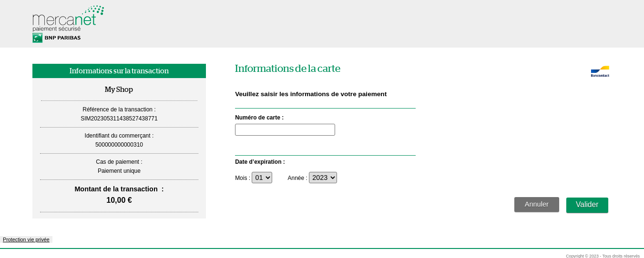Screen dimensions: 644x258
Task: Click the Date d'expiration label
Action: tap(260, 162)
